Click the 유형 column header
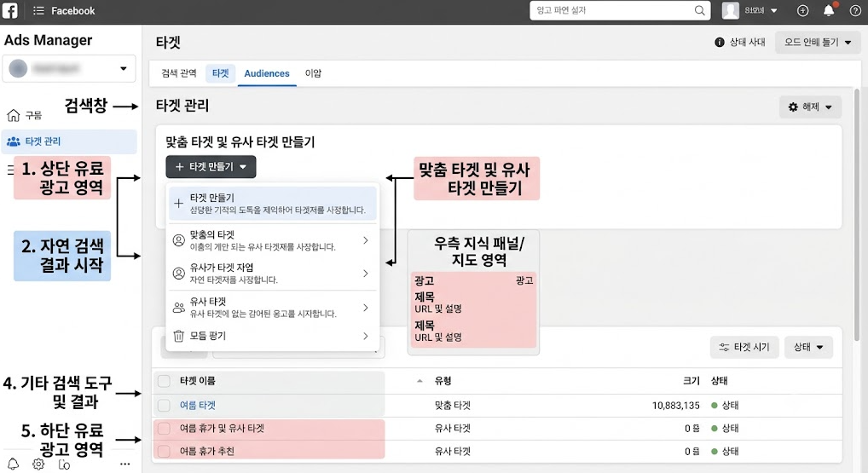 click(443, 381)
